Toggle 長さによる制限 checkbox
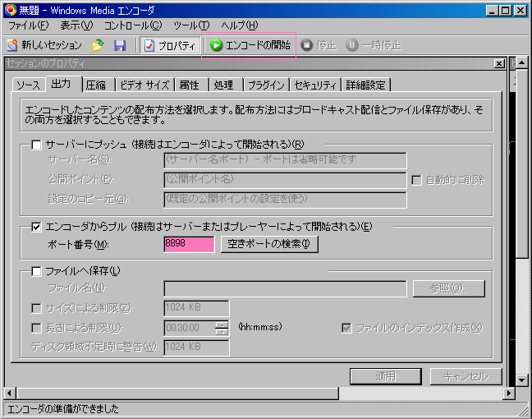 36,328
